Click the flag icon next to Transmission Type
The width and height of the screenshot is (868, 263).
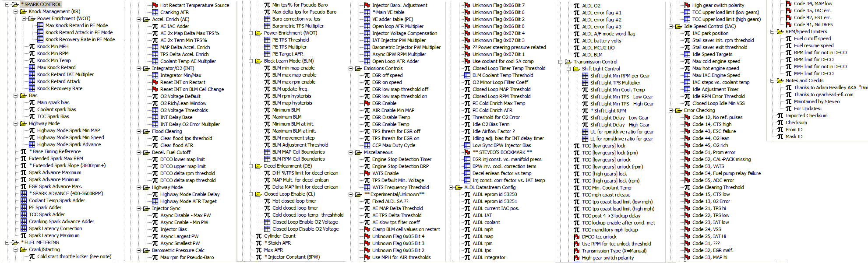click(577, 251)
